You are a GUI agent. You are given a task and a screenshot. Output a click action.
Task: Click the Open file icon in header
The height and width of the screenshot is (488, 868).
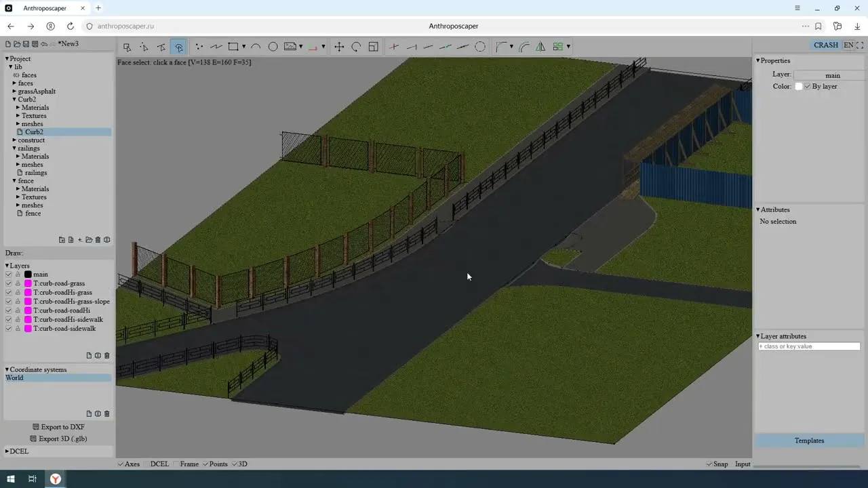click(17, 44)
